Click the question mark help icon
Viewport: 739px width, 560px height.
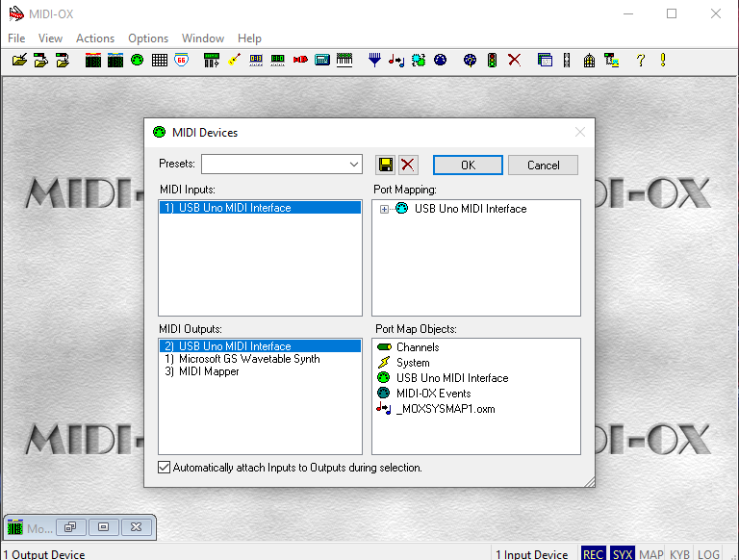641,61
